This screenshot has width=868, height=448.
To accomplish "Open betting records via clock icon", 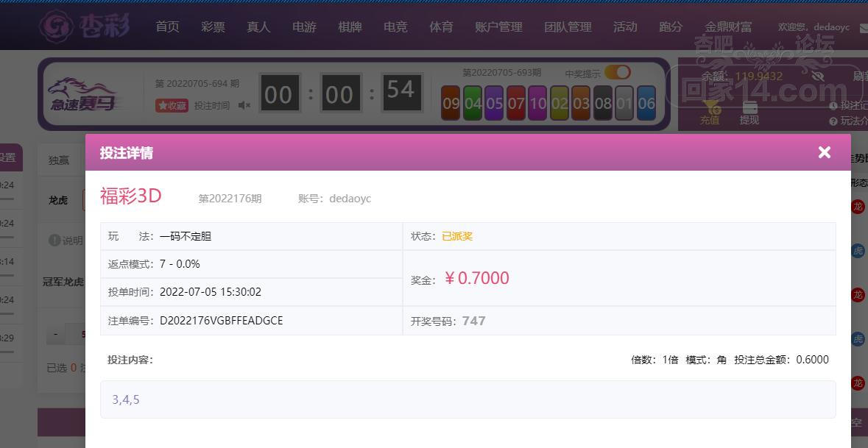I will [833, 106].
